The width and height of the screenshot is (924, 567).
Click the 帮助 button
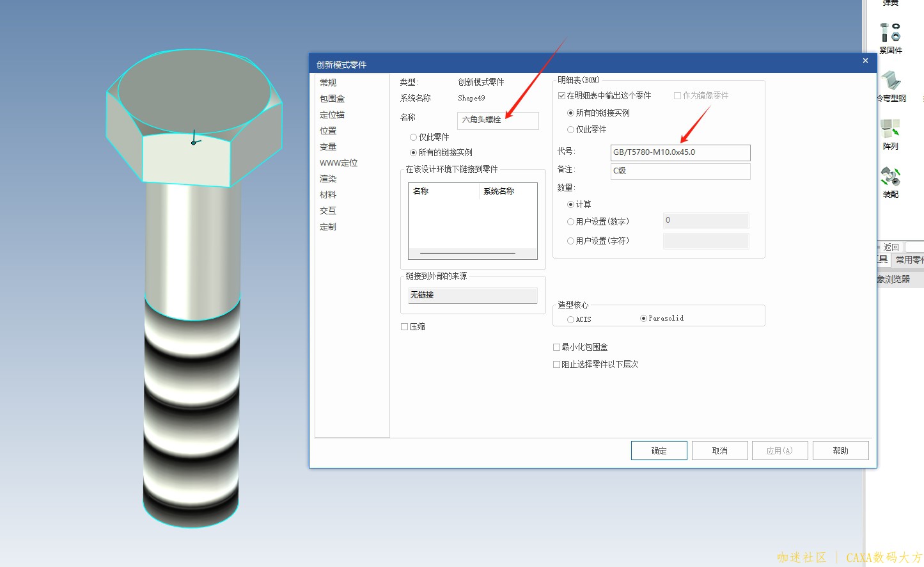tap(840, 451)
